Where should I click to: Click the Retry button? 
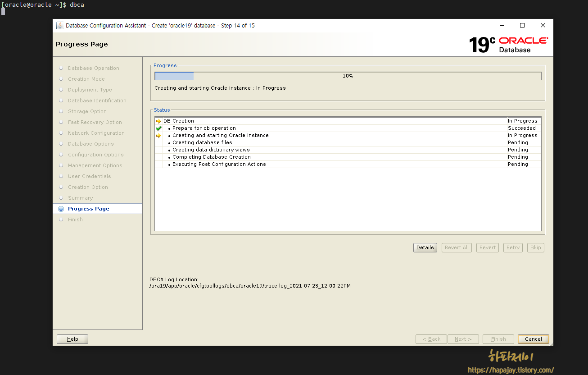(x=513, y=247)
